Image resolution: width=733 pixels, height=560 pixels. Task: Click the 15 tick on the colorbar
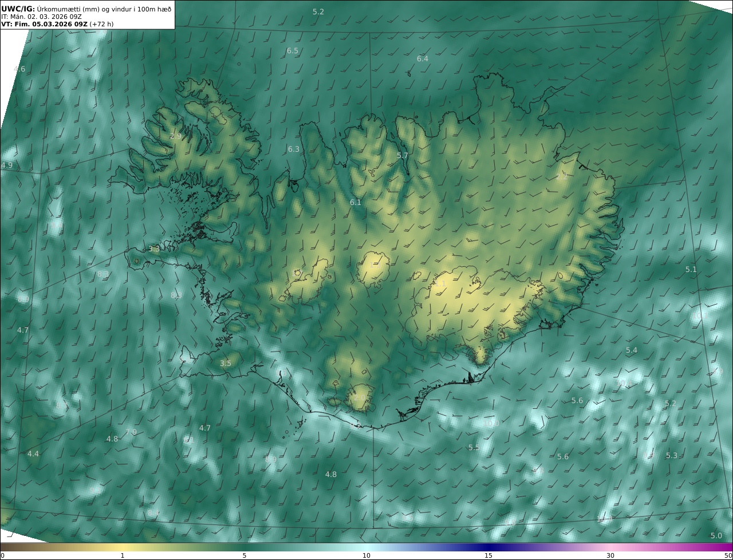click(x=488, y=556)
